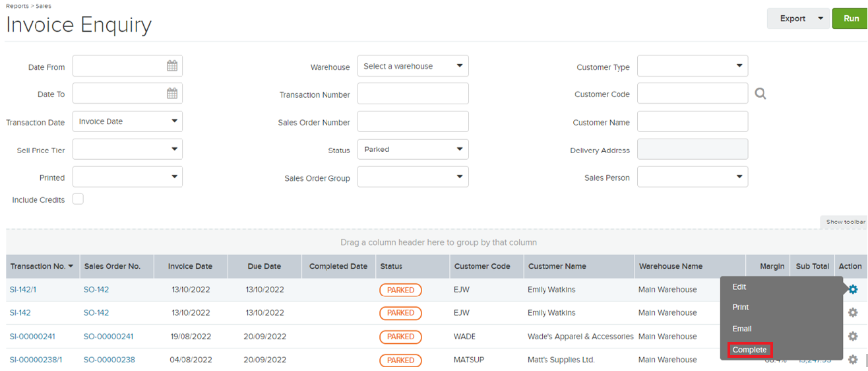Sort by Sub Total column header
This screenshot has width=868, height=371.
(812, 267)
